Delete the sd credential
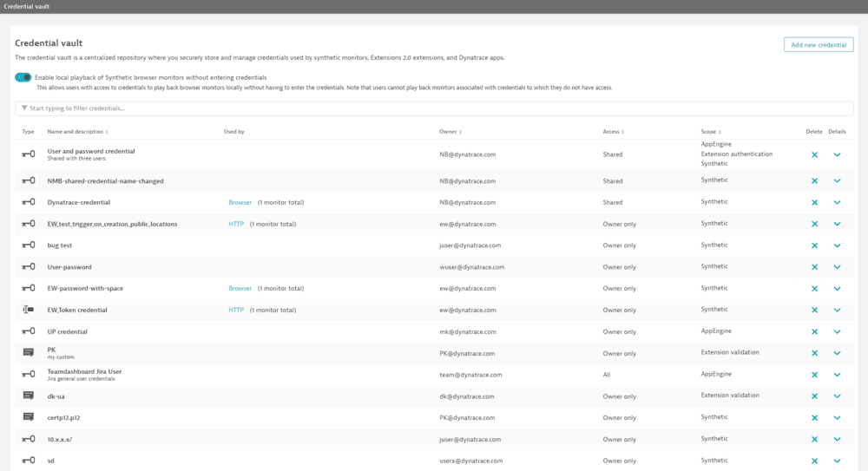868x471 pixels. point(814,461)
